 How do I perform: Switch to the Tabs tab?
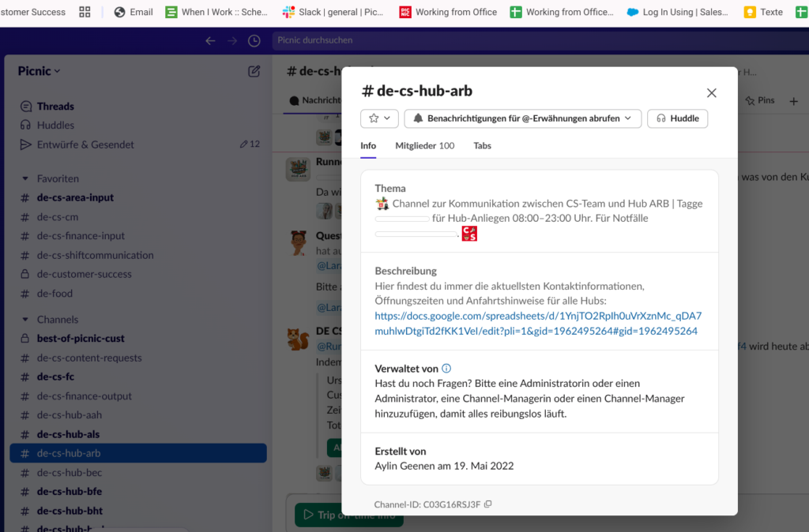[482, 146]
